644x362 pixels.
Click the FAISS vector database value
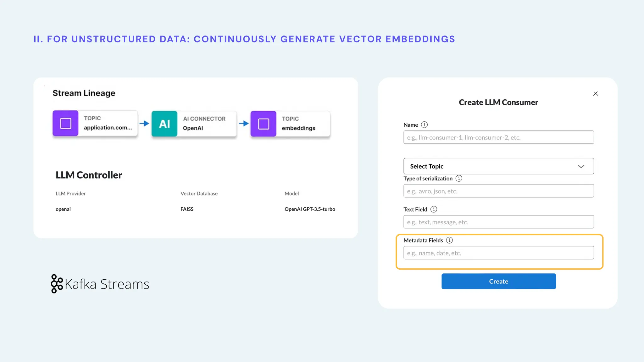187,209
